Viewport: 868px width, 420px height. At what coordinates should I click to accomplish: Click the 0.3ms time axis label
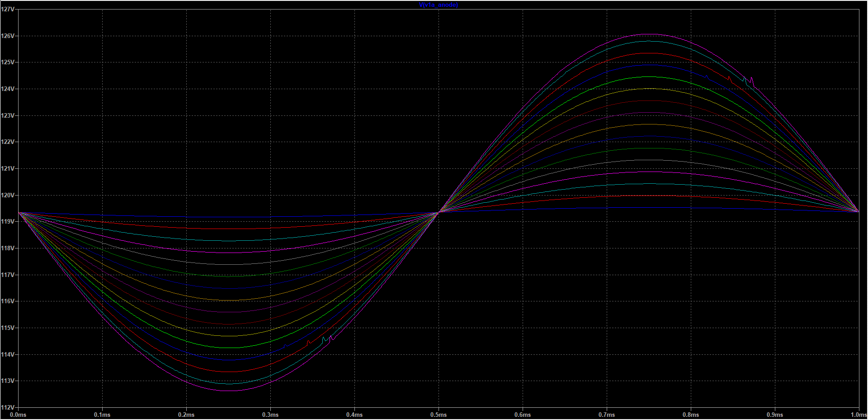270,415
